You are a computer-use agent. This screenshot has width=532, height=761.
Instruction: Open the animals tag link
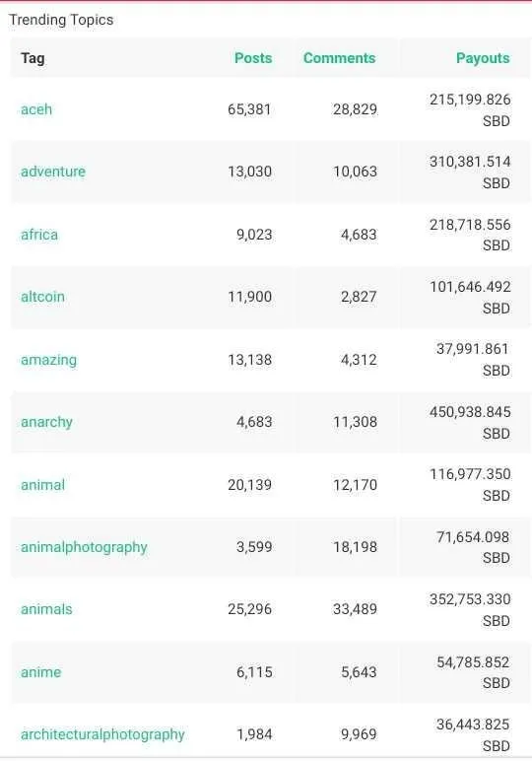[x=46, y=609]
